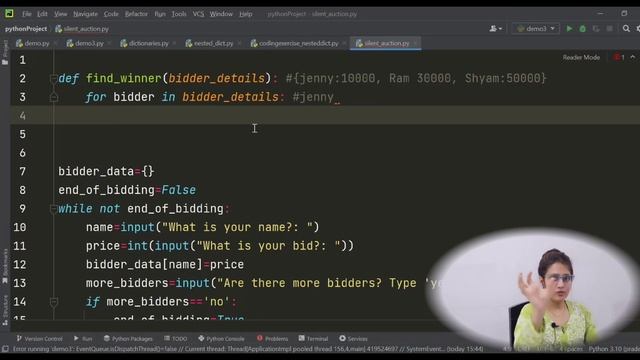Open the Refactor menu

click(136, 14)
